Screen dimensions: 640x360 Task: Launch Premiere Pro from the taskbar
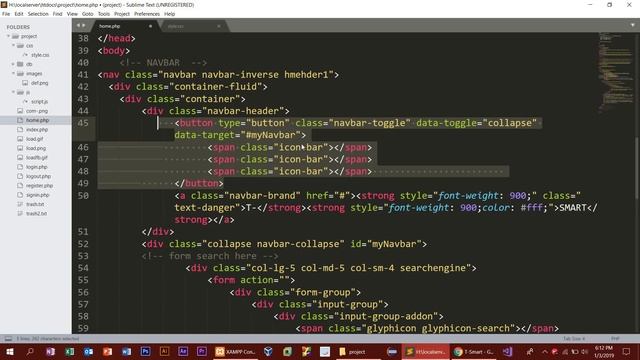pyautogui.click(x=202, y=351)
